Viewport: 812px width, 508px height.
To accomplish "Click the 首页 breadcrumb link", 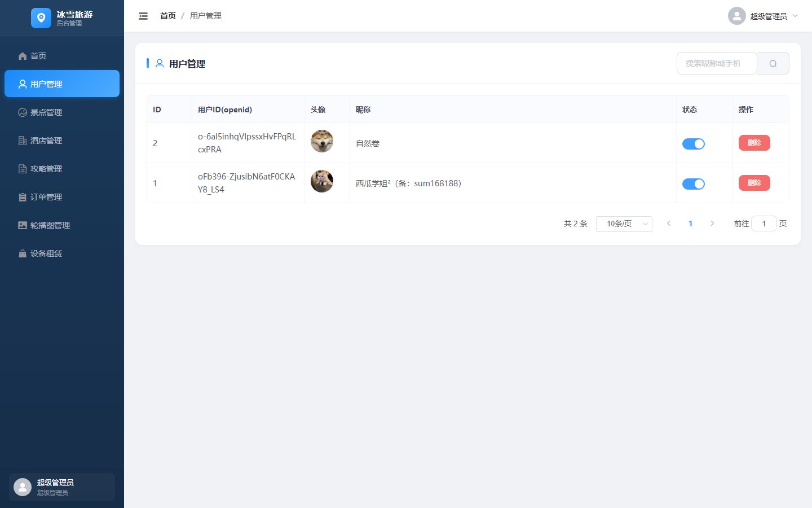I will (x=168, y=16).
